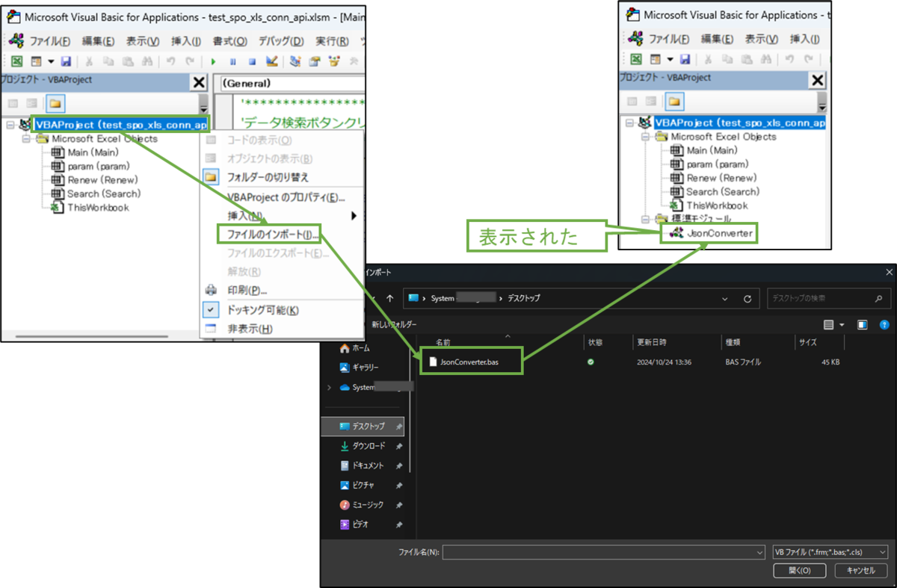The height and width of the screenshot is (588, 897).
Task: Save project with floppy icon in left VBA window
Action: [66, 61]
